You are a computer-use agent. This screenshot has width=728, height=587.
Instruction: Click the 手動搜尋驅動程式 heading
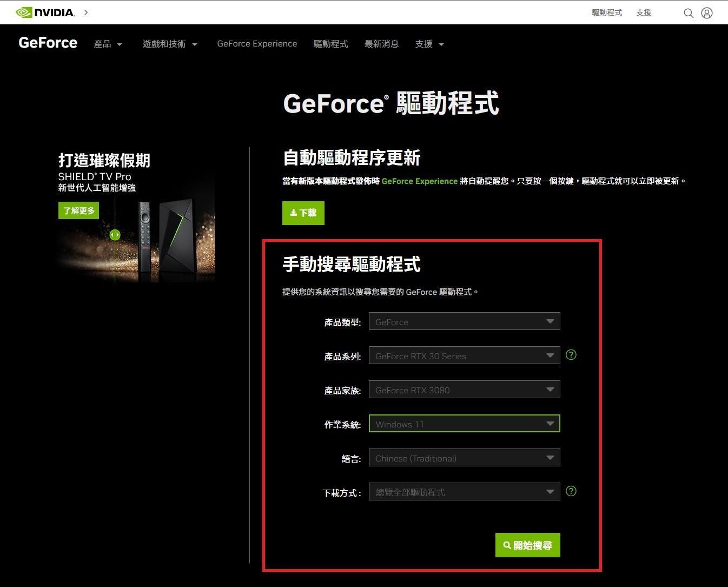click(352, 265)
